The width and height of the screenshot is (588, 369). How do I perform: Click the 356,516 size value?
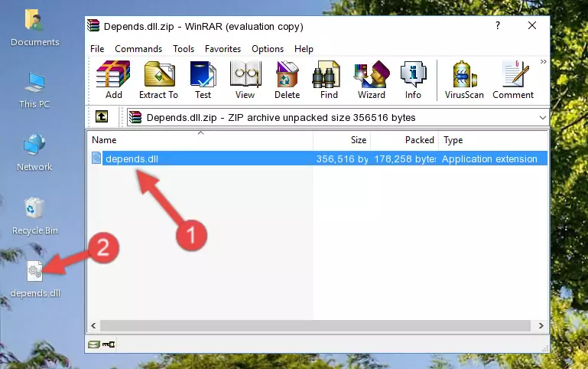point(342,158)
